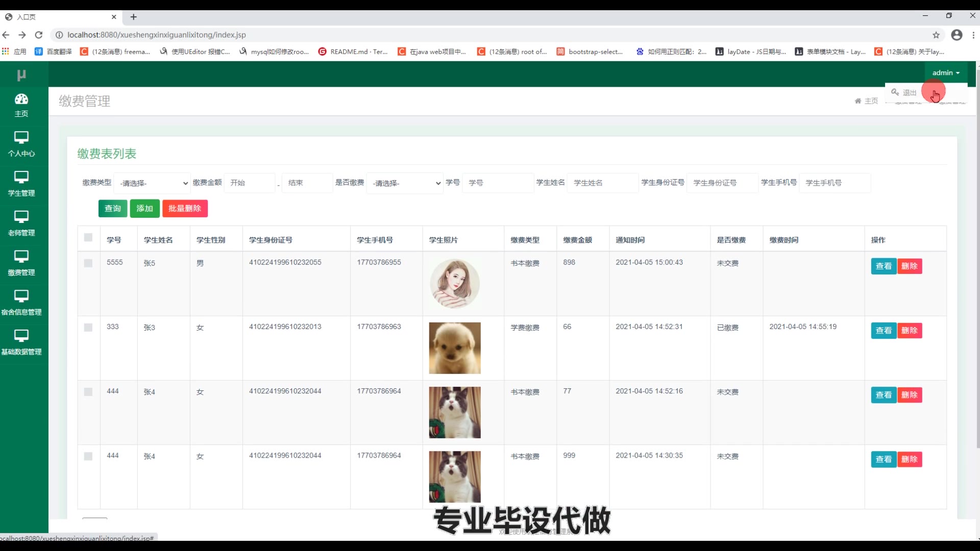Screen dimensions: 980x551
Task: Open the admin user dropdown
Action: [945, 73]
